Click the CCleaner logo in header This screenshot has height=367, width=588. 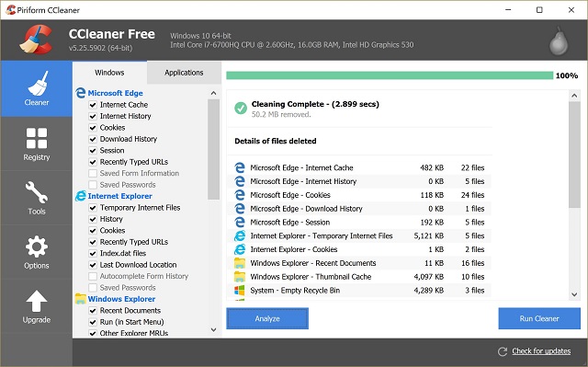(x=36, y=40)
